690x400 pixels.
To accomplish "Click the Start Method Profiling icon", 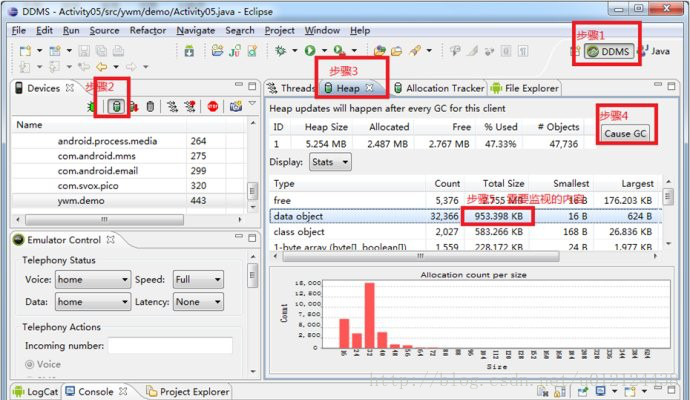I will pyautogui.click(x=190, y=106).
